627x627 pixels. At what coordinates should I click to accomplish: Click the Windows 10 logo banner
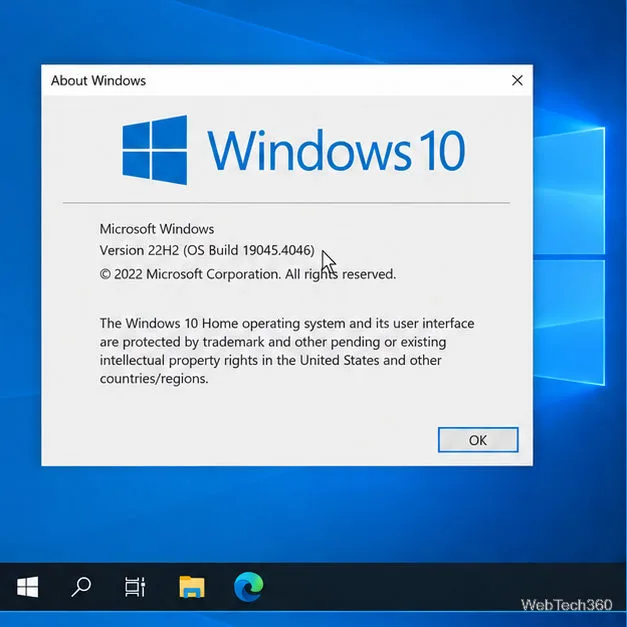(294, 150)
